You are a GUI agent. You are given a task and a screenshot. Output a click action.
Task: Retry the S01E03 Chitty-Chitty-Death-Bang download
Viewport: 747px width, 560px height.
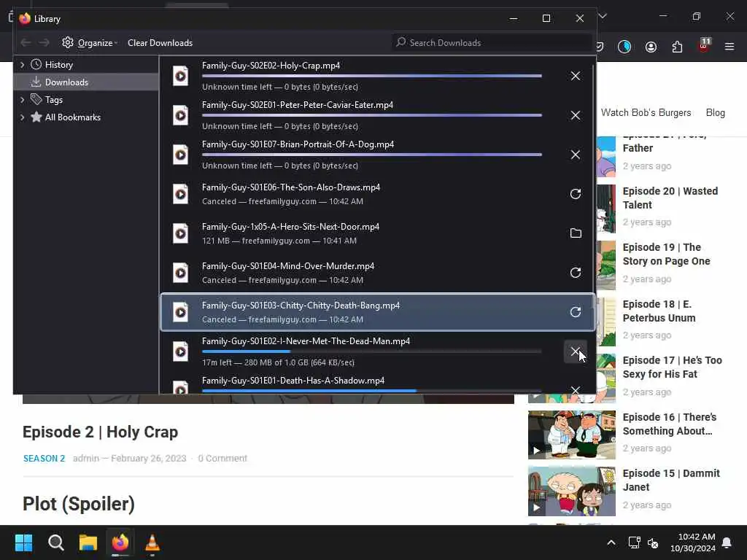point(575,312)
